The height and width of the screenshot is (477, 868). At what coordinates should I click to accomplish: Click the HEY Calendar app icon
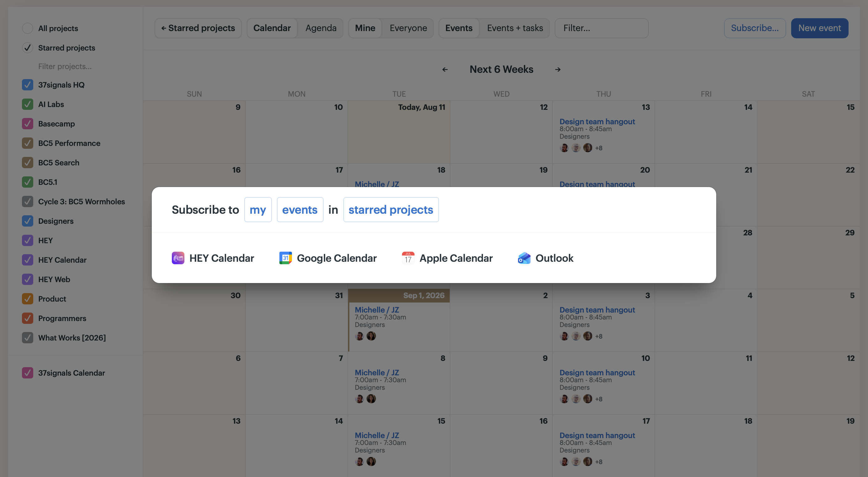point(178,258)
